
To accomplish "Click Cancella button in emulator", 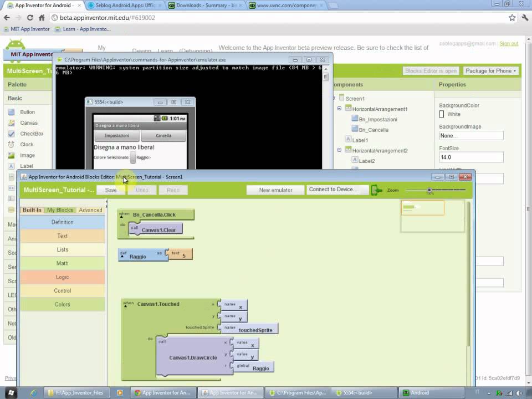I will [x=163, y=136].
